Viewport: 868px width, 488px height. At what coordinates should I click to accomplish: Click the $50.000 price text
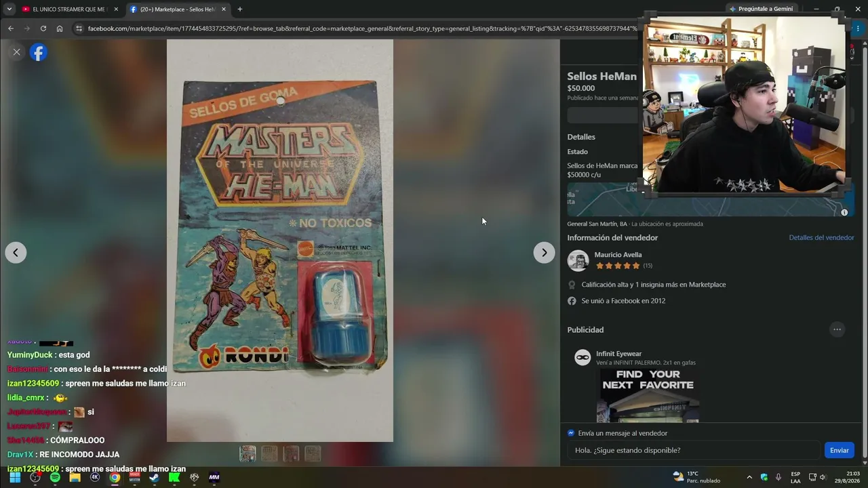pos(581,88)
